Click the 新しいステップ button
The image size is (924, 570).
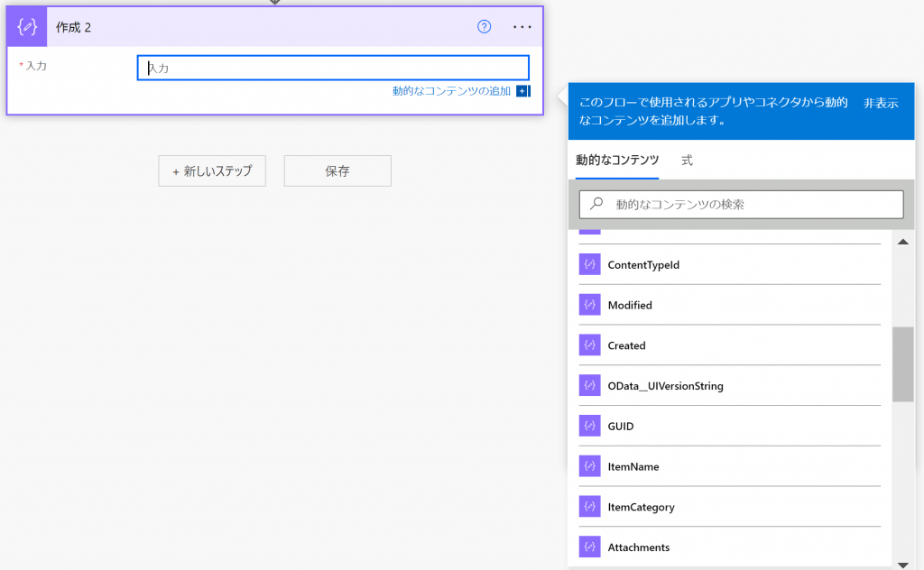click(x=212, y=170)
